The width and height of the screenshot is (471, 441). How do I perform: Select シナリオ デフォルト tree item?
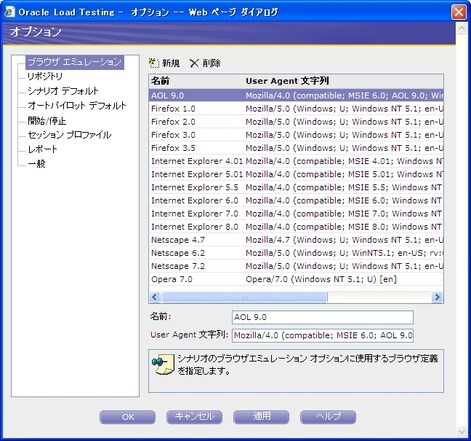63,91
